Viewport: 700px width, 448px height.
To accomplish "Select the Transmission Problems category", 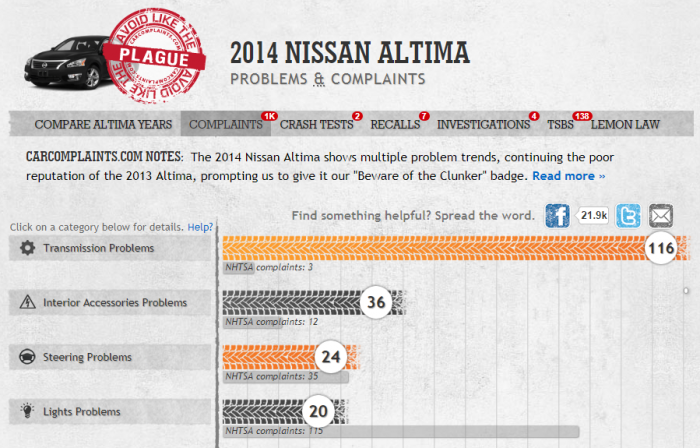I will pos(110,248).
